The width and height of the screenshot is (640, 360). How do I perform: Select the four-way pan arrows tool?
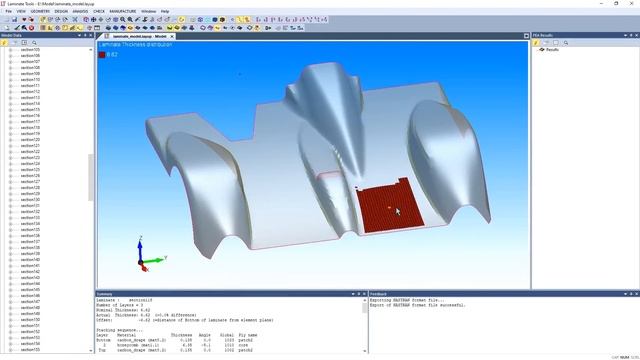click(93, 20)
